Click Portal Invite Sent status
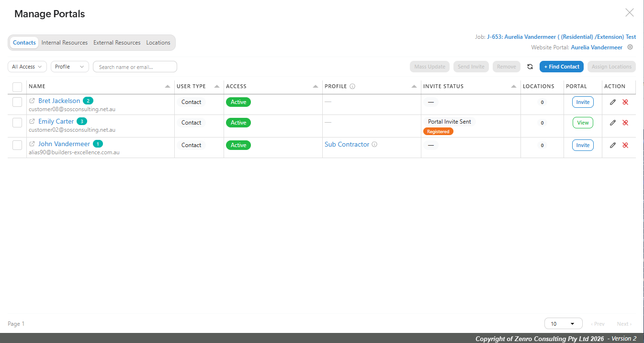The height and width of the screenshot is (343, 644). click(450, 122)
